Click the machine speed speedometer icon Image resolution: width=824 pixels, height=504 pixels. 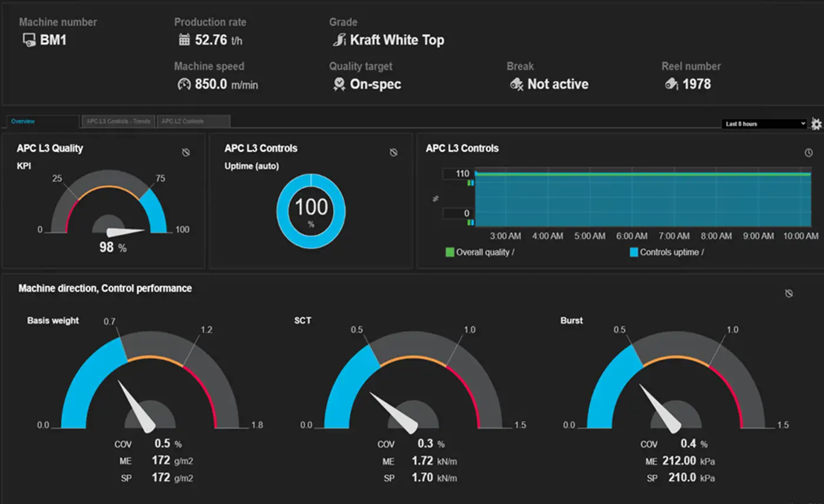pos(184,84)
